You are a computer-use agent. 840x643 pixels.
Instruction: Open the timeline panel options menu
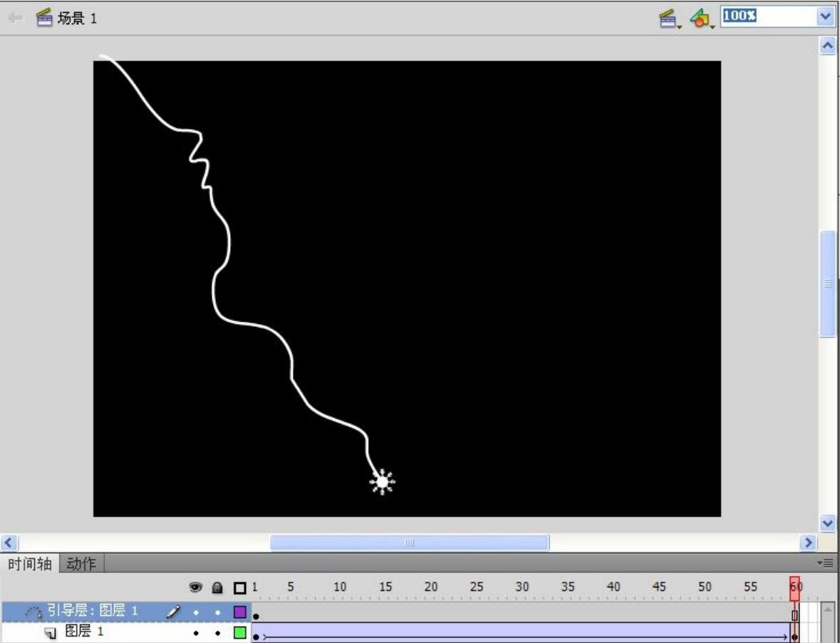826,563
